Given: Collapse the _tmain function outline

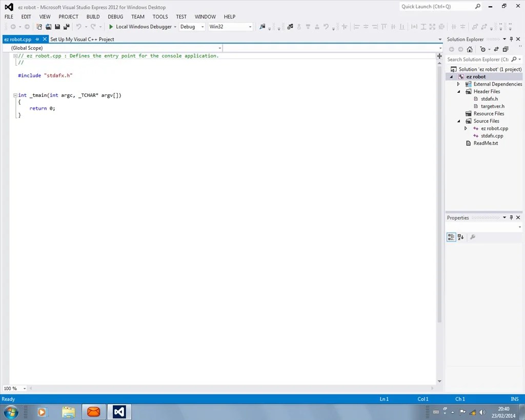Looking at the screenshot, I should (x=15, y=95).
